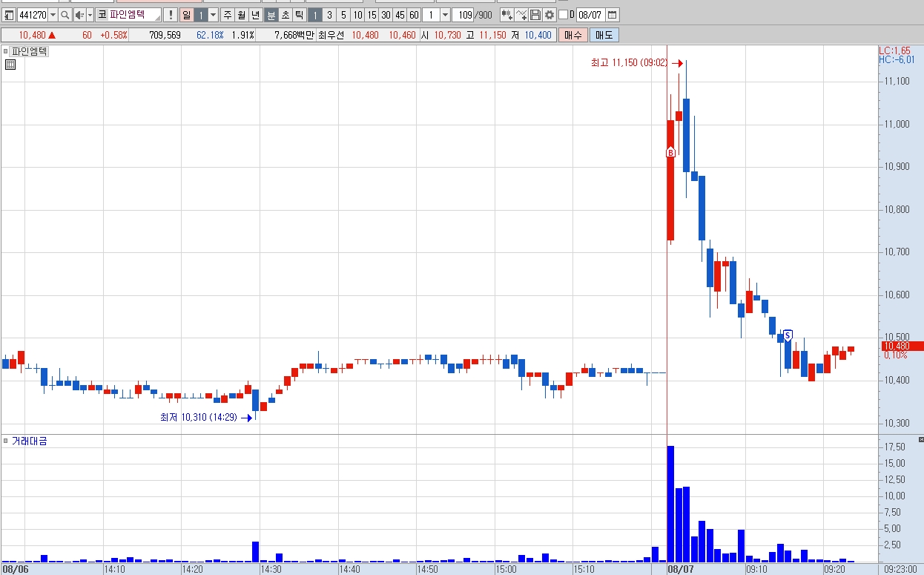Select the 30 minute interval tab
Viewport: 924px width, 575px height.
coord(386,15)
